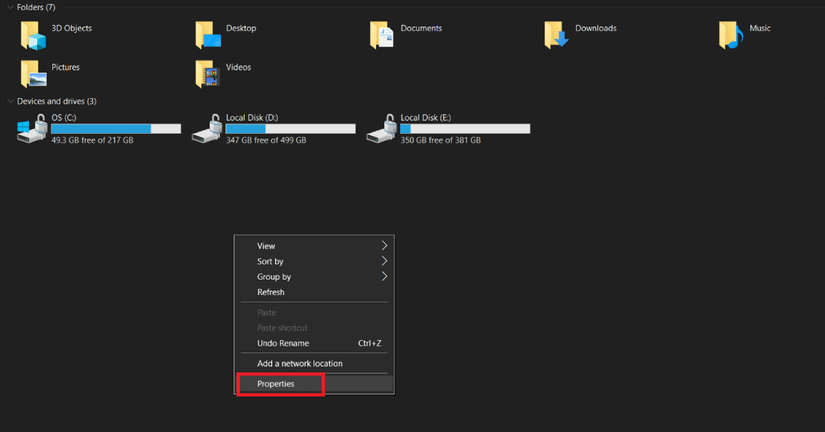The width and height of the screenshot is (825, 432).
Task: Open the Videos folder icon
Action: tap(208, 74)
